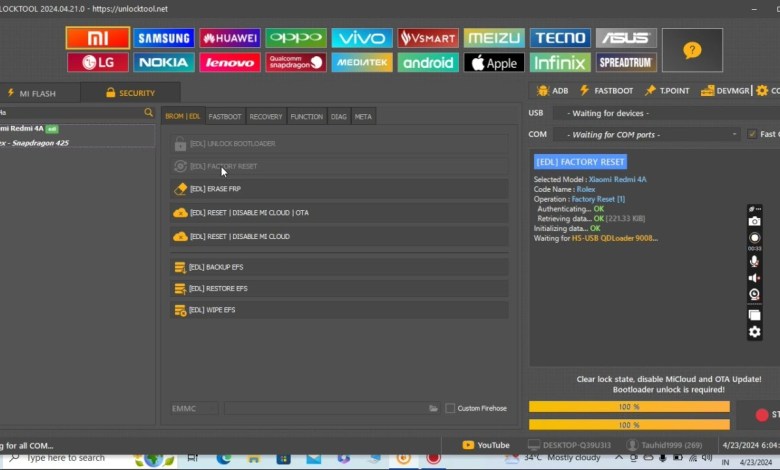
Task: Click the model search magnifier icon
Action: [149, 113]
